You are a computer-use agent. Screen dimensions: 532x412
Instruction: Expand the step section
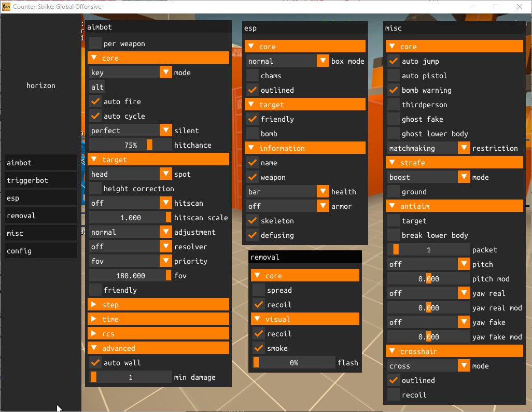click(159, 305)
